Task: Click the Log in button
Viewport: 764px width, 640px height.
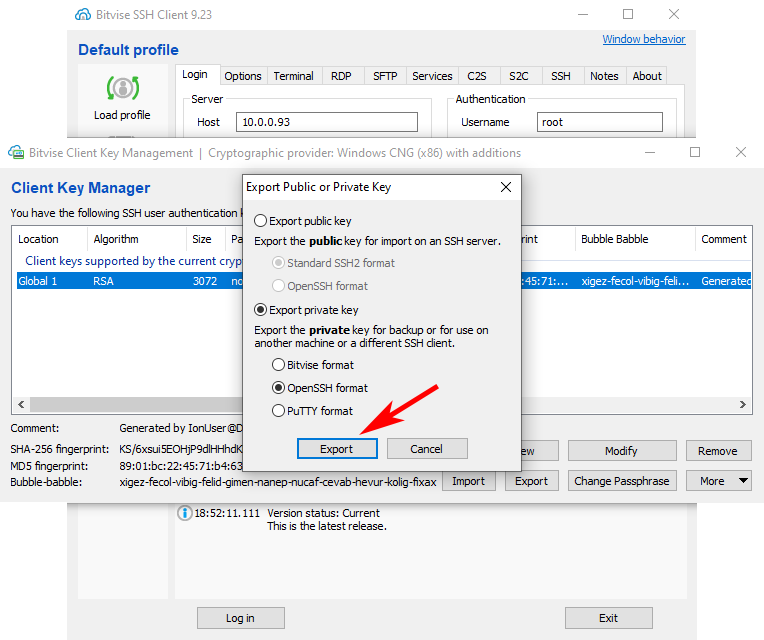Action: 241,618
